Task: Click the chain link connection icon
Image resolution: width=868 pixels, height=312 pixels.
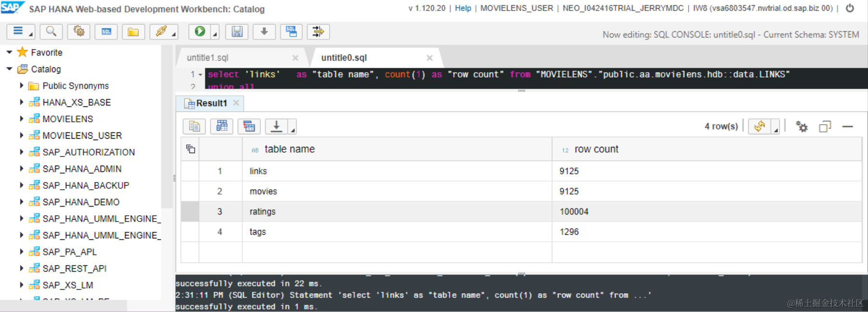Action: pos(161,31)
